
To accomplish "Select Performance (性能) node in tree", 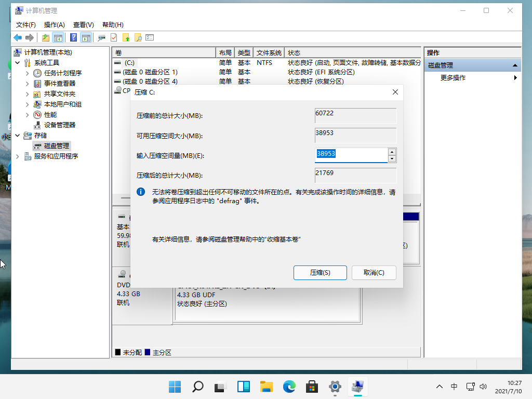I will click(x=50, y=115).
